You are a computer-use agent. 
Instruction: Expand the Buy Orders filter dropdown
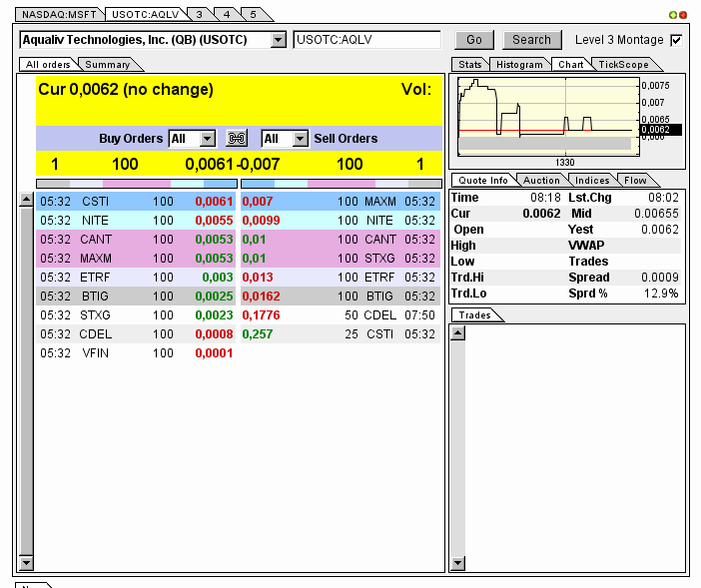tap(208, 139)
